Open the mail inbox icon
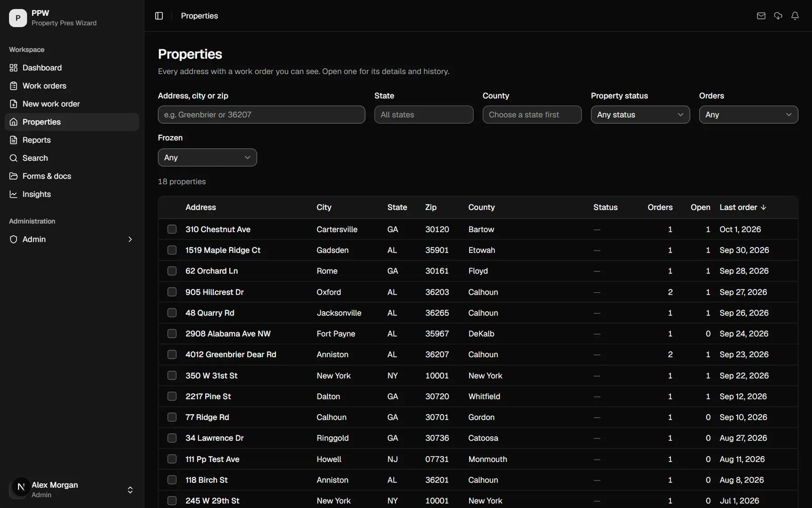The height and width of the screenshot is (508, 812). click(761, 16)
